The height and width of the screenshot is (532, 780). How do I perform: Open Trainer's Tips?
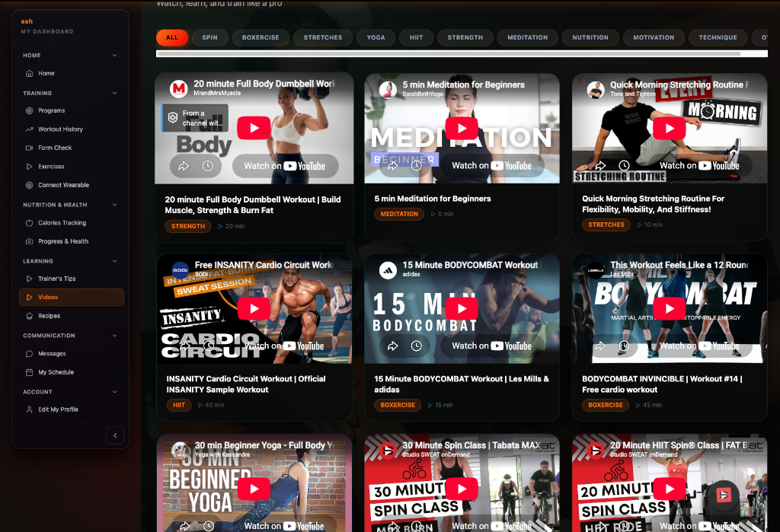tap(71, 279)
